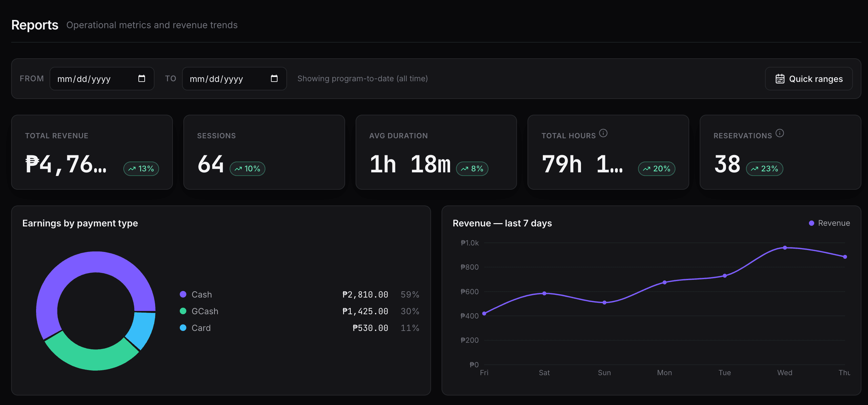Click the ₱2,810.00 Cash amount
The height and width of the screenshot is (405, 868).
click(x=365, y=295)
